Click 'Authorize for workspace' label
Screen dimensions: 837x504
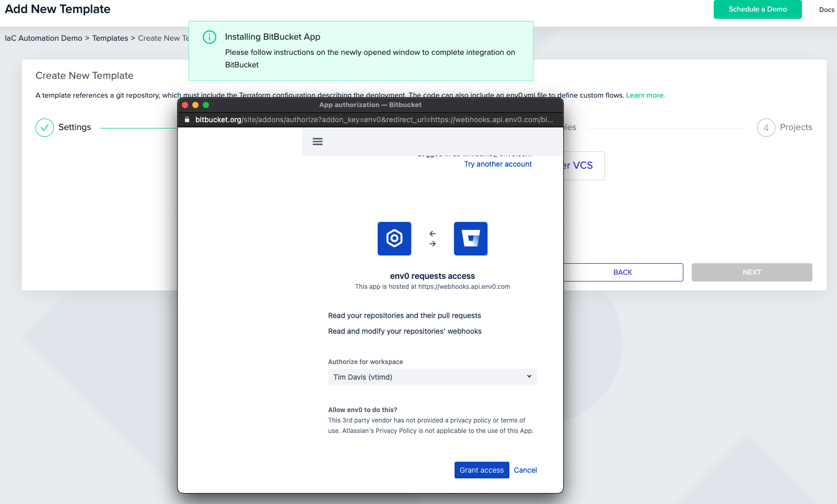(366, 362)
